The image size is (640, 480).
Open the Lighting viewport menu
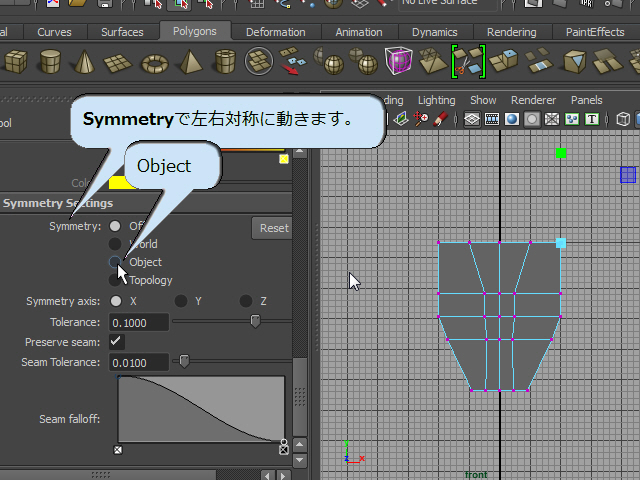coord(436,100)
